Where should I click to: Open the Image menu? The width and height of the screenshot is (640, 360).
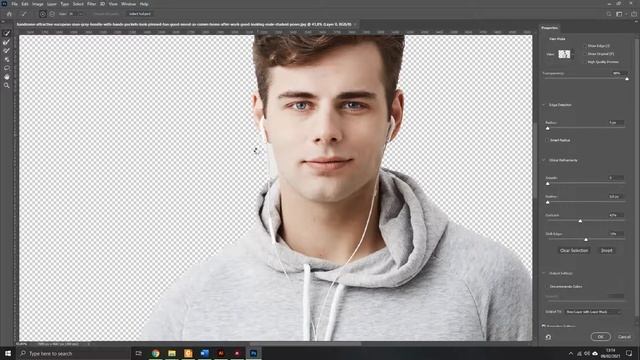pyautogui.click(x=38, y=4)
